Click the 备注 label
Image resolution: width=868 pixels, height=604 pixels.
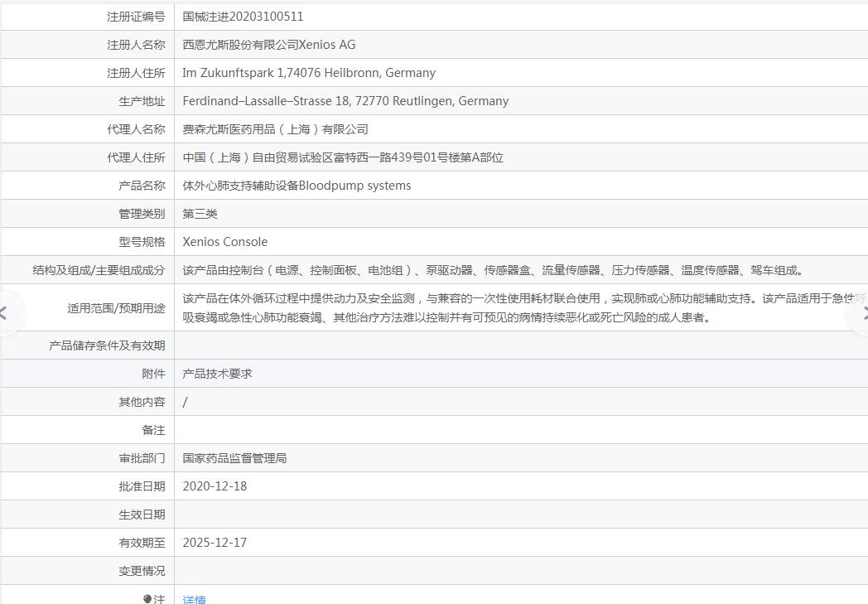click(x=153, y=430)
